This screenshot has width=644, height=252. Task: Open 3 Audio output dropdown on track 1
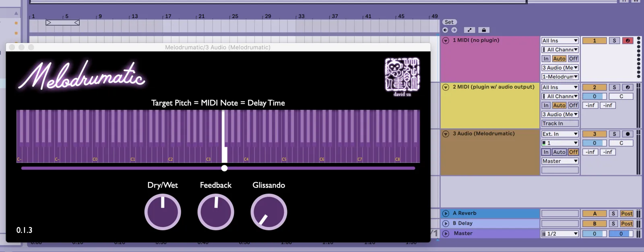tap(560, 68)
